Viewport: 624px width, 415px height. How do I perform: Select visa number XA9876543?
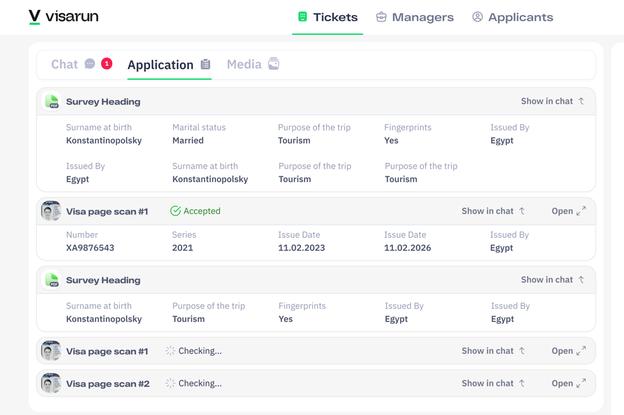click(90, 248)
